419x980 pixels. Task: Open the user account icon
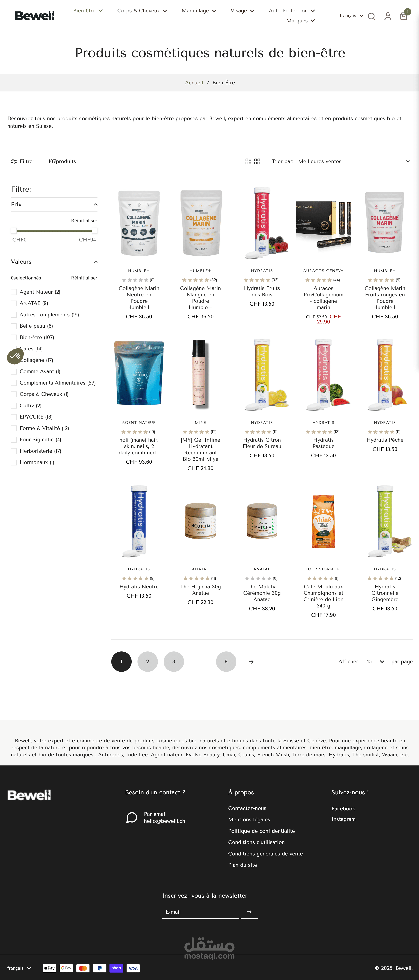tap(387, 16)
